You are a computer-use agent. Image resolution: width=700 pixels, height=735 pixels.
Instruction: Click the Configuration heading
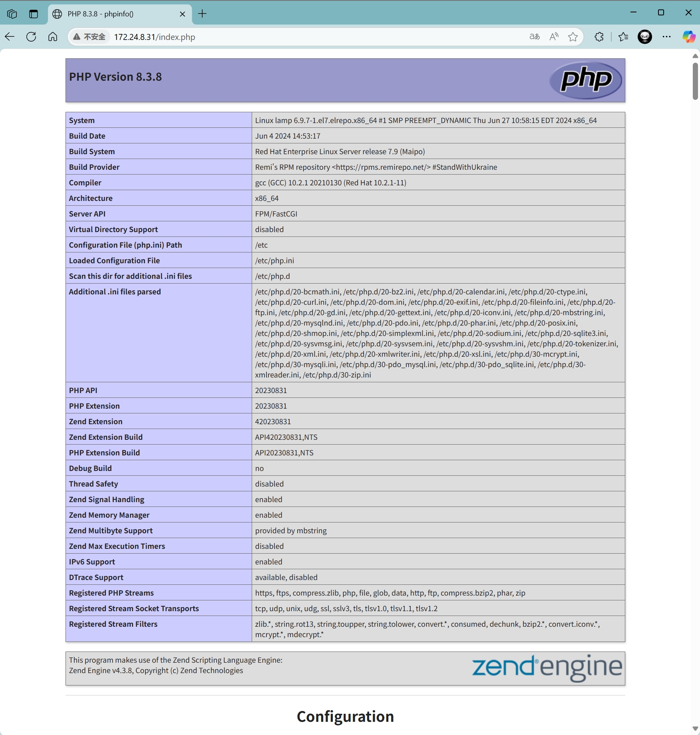[345, 717]
